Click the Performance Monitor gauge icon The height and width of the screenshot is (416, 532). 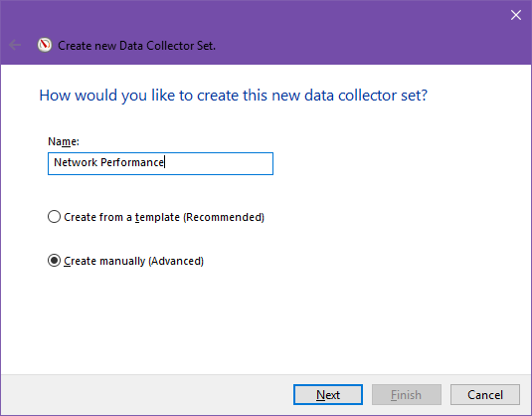(45, 45)
